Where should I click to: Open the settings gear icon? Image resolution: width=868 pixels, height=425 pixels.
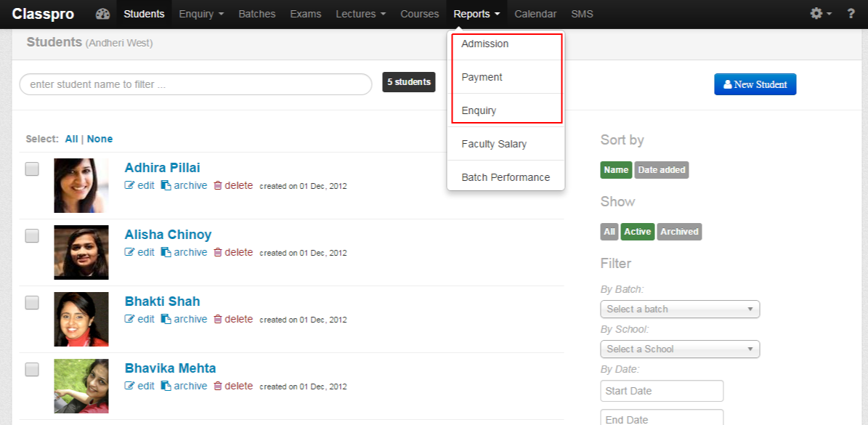pyautogui.click(x=817, y=13)
